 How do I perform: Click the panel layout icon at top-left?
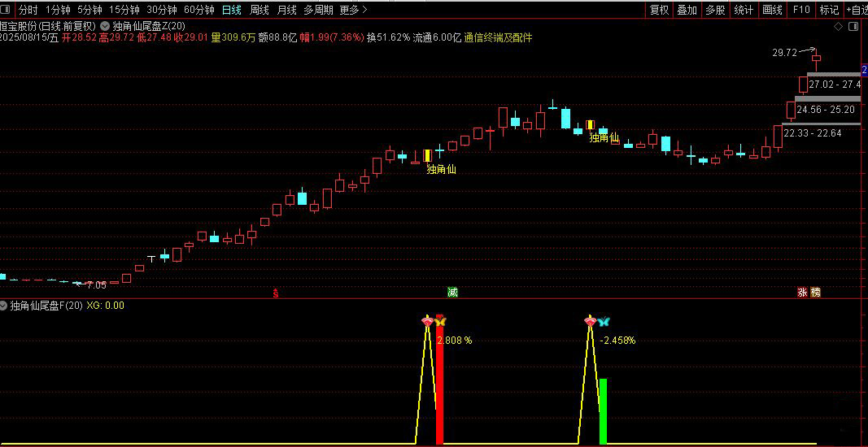tap(6, 10)
